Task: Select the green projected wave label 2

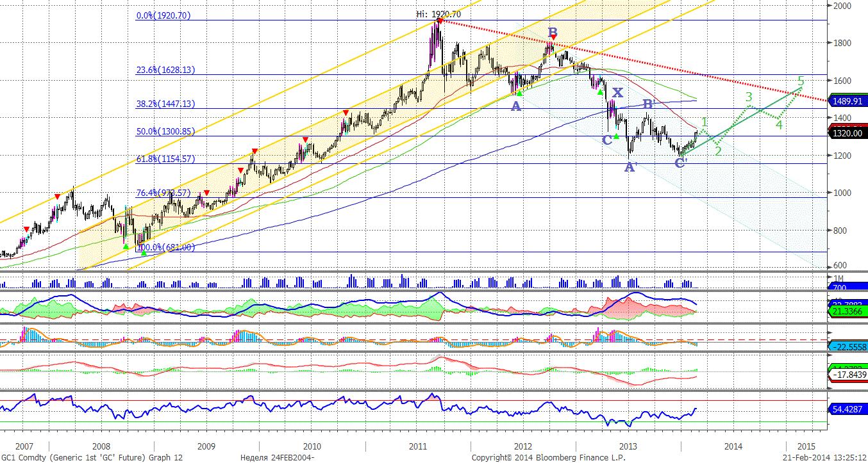Action: click(x=719, y=151)
